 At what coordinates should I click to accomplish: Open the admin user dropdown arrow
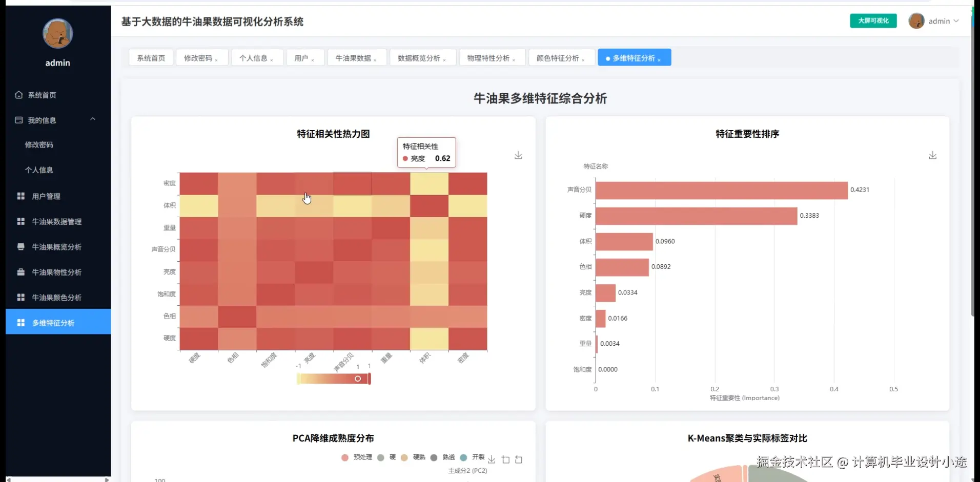click(956, 21)
